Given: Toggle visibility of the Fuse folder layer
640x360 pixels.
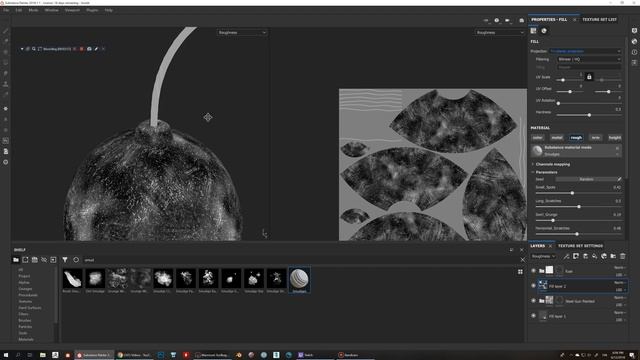Looking at the screenshot, I should point(533,271).
